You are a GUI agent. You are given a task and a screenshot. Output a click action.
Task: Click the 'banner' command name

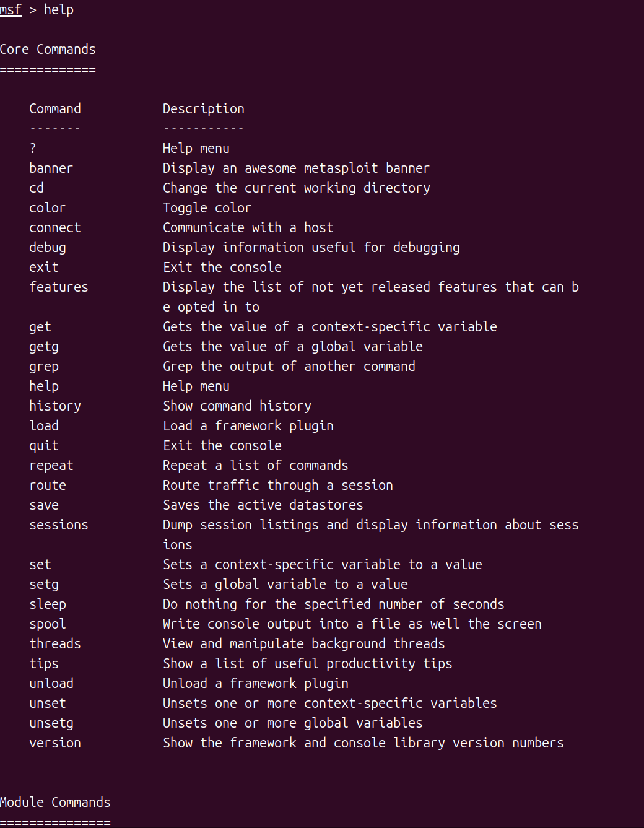[x=51, y=168]
